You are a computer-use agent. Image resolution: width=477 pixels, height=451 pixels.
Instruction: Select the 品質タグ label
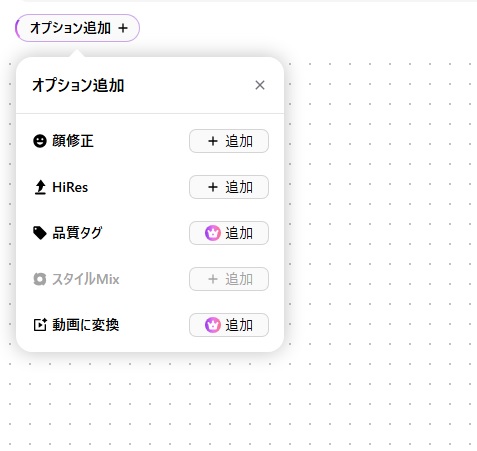click(77, 233)
